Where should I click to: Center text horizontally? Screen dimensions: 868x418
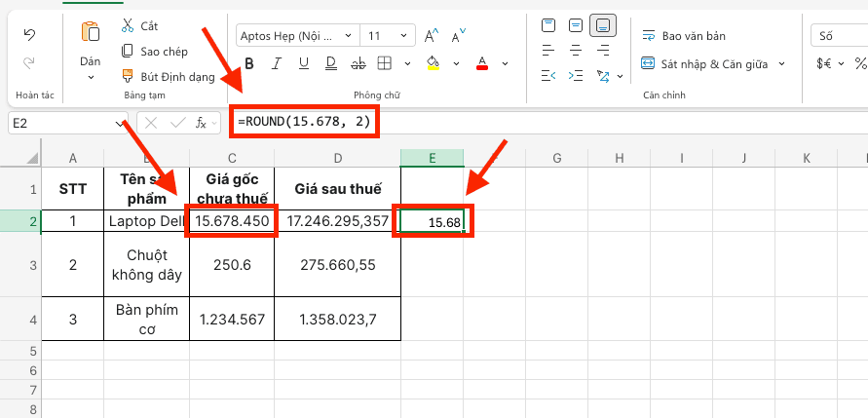click(x=576, y=51)
